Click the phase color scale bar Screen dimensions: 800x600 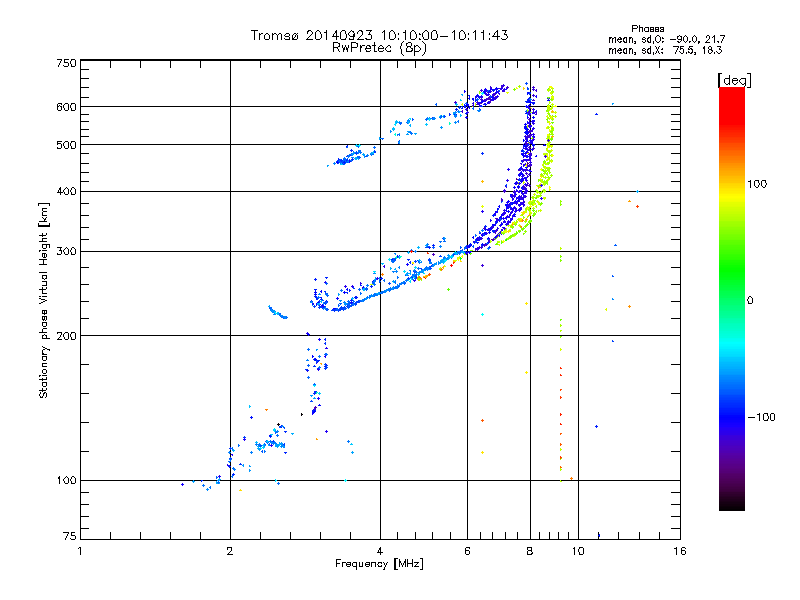(x=732, y=299)
